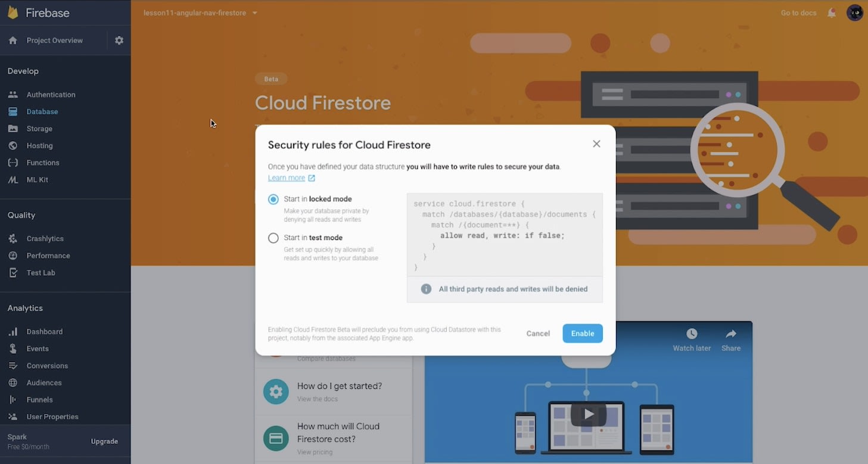Image resolution: width=868 pixels, height=464 pixels.
Task: Click the User Properties icon
Action: coord(13,417)
